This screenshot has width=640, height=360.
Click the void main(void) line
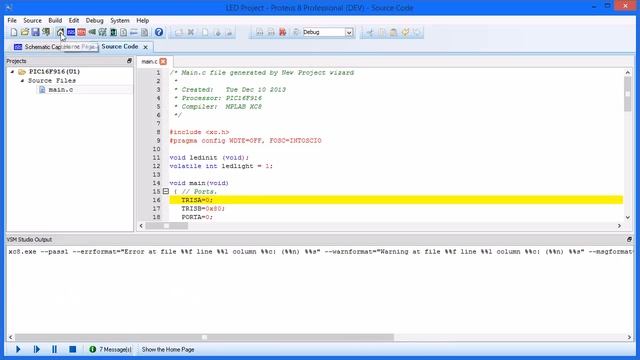[199, 183]
